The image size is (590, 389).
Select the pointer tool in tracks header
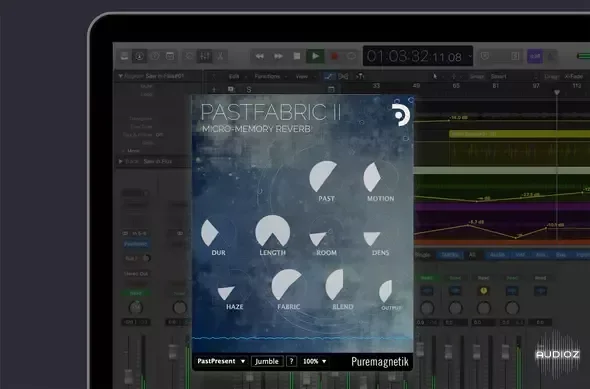435,76
